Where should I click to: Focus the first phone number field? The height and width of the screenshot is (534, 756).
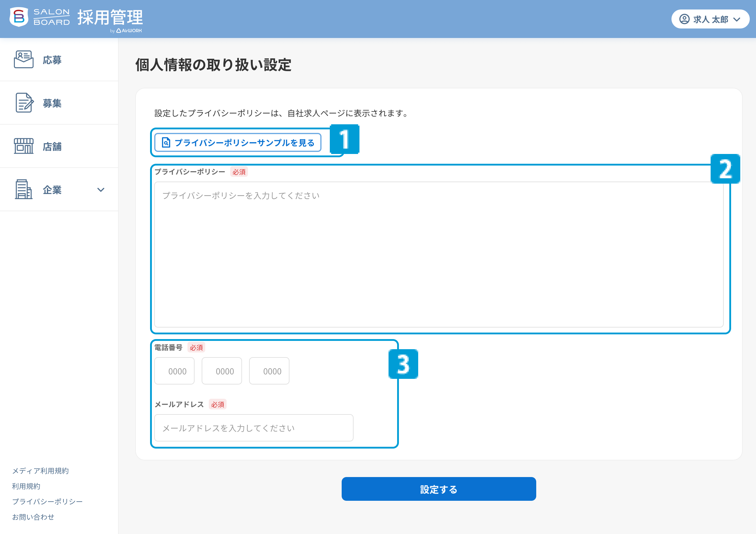coord(174,371)
